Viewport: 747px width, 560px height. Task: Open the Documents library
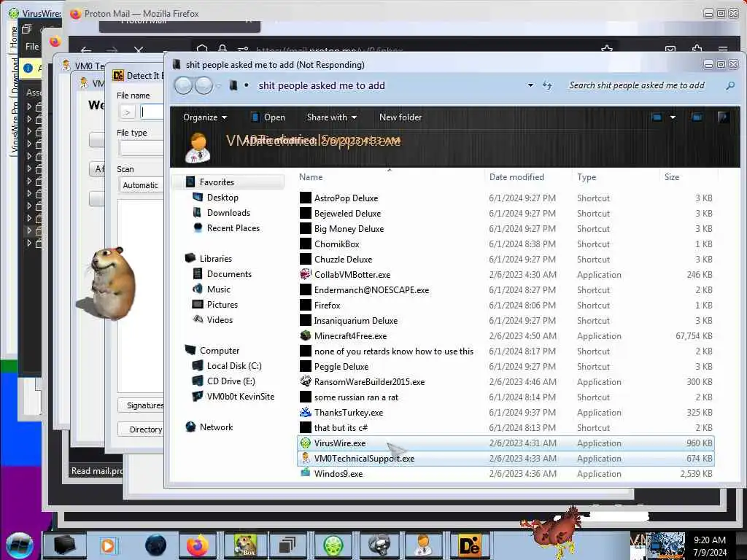(229, 274)
